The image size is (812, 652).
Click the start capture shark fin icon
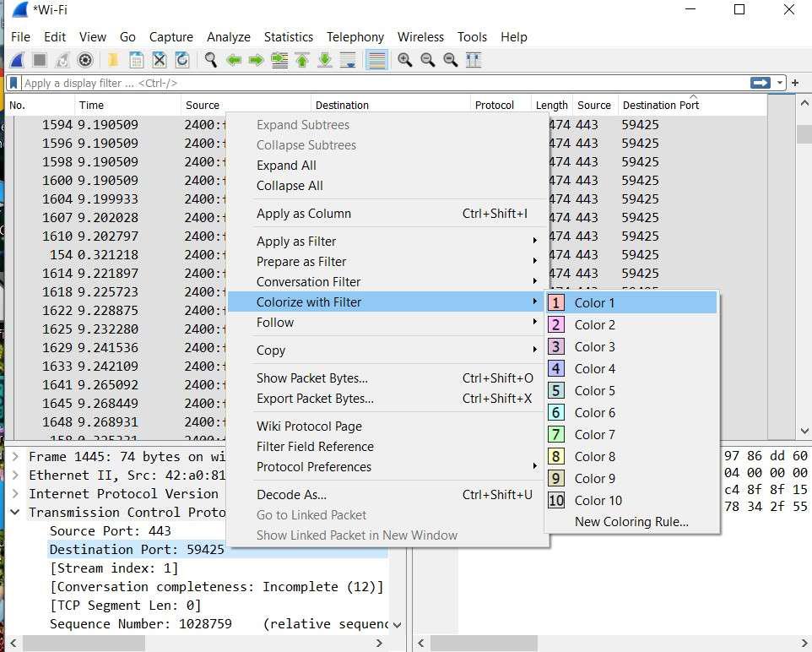click(x=17, y=60)
